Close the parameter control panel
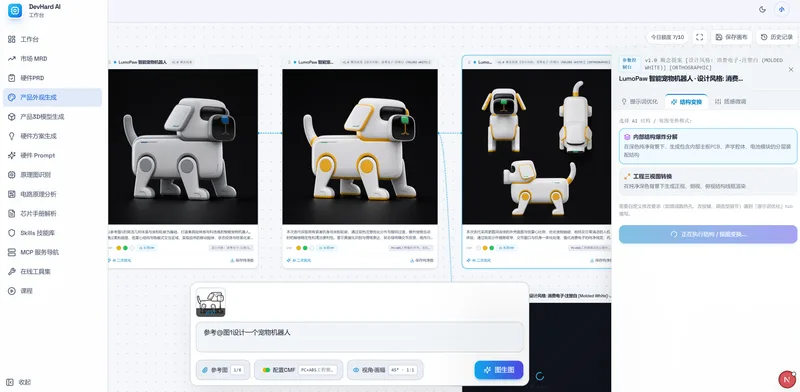Viewport: 800px width, 392px height. pyautogui.click(x=791, y=69)
